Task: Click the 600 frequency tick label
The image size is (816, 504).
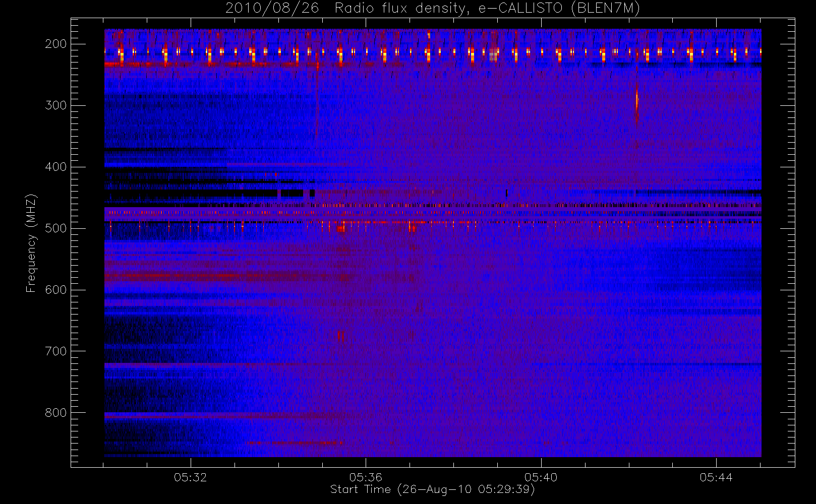Action: (56, 290)
